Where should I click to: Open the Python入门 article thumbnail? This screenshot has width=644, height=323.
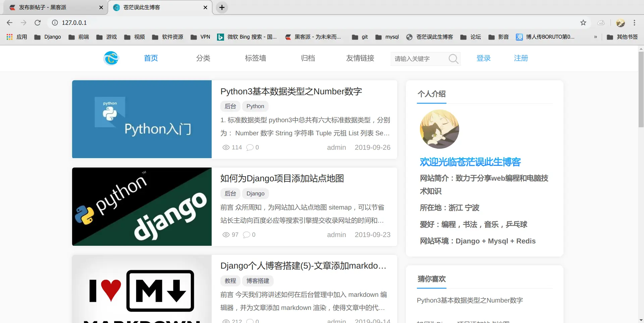(x=142, y=119)
